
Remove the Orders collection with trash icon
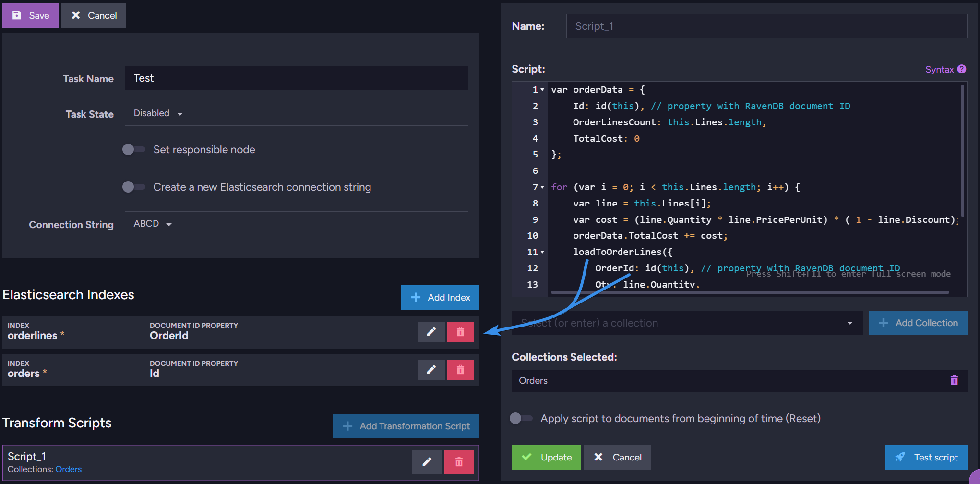(x=954, y=380)
